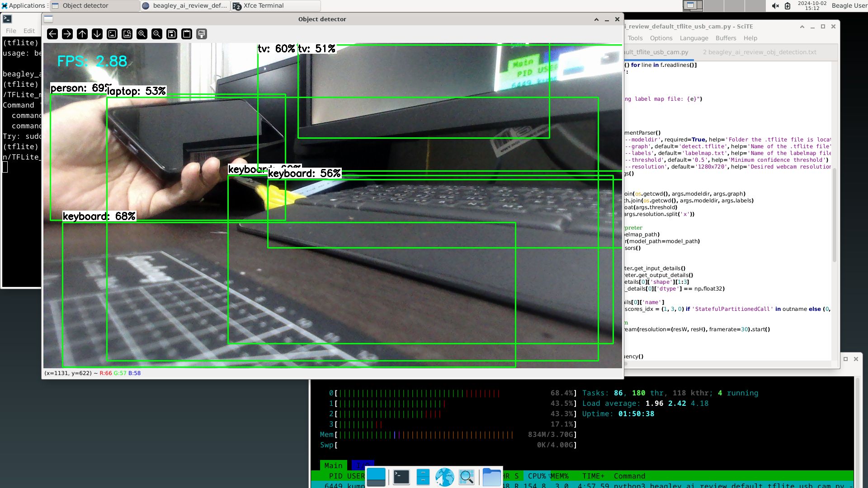Image resolution: width=868 pixels, height=488 pixels.
Task: Click the 'Load average: 1.96' text in htop
Action: [x=623, y=404]
